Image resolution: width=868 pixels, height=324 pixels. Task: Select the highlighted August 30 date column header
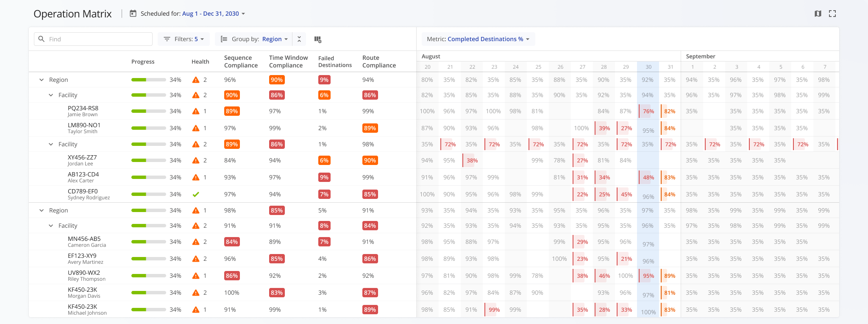pos(648,67)
